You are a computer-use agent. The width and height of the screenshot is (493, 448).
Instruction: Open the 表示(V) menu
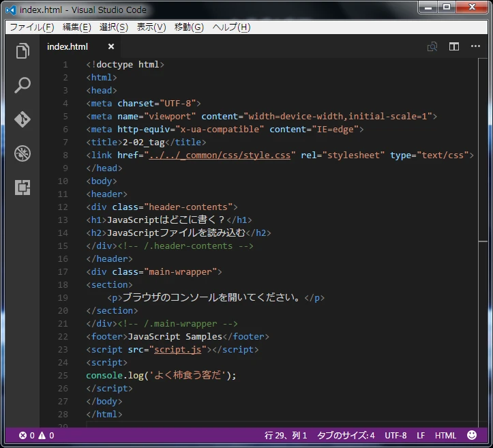(x=151, y=27)
